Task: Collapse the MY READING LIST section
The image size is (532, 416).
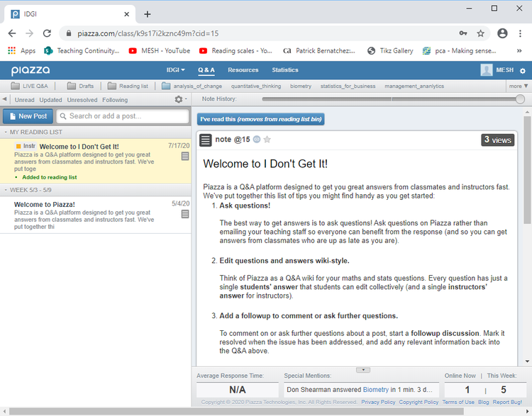Action: tap(4, 133)
